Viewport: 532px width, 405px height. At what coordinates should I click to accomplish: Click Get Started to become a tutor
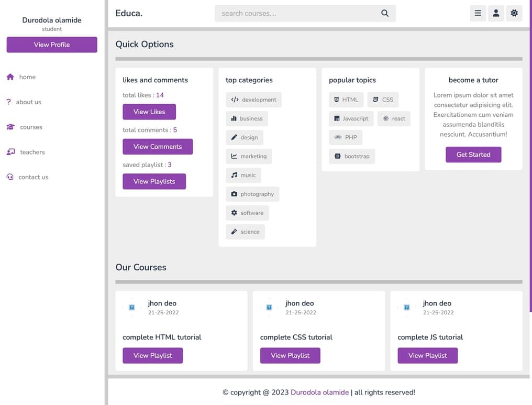click(473, 155)
